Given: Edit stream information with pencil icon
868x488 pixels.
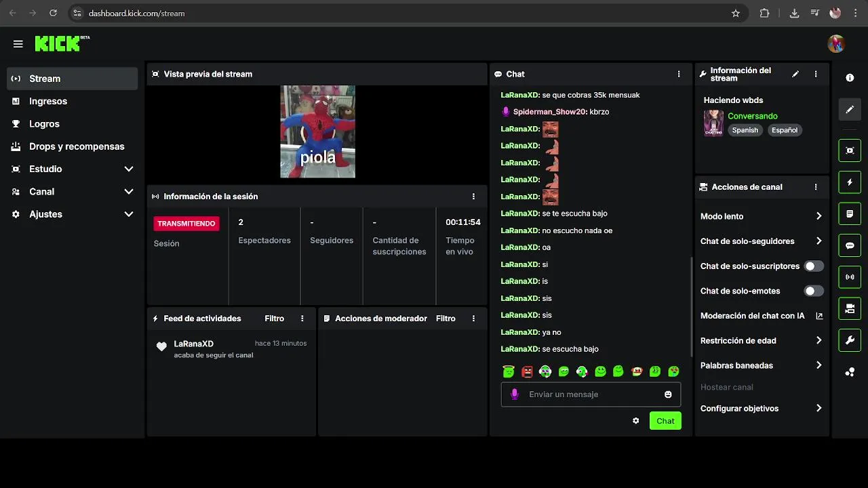Looking at the screenshot, I should coord(795,74).
